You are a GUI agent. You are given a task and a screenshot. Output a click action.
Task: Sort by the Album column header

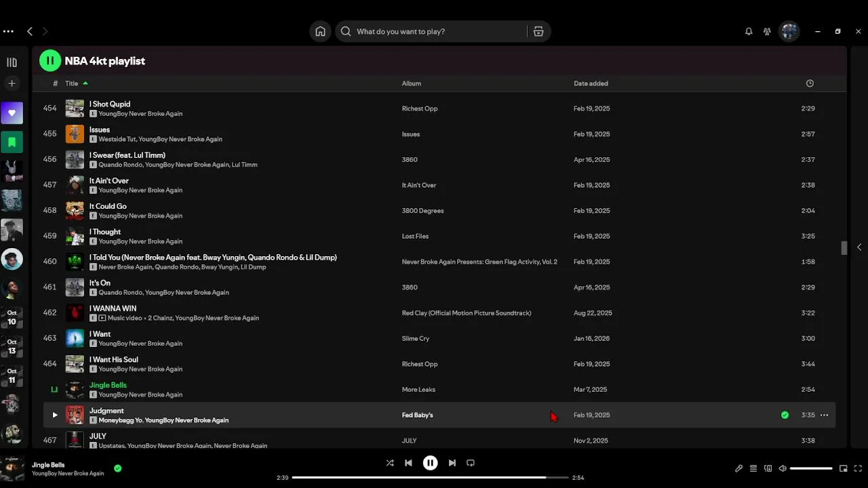pyautogui.click(x=411, y=83)
